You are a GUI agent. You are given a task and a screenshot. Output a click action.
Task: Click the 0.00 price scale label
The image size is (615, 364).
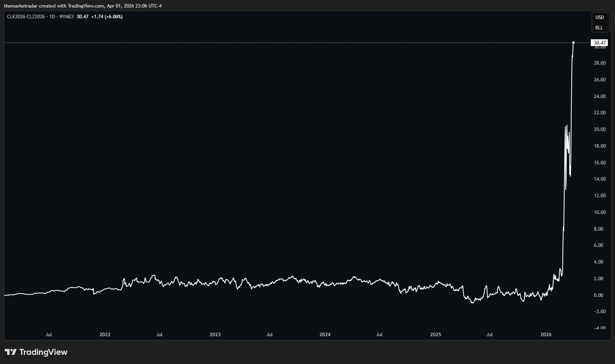tap(598, 295)
